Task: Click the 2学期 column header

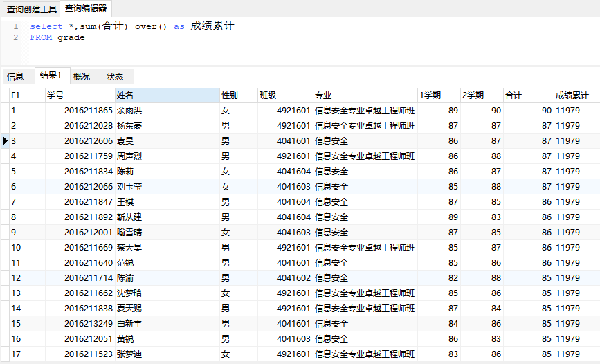Action: coord(482,95)
